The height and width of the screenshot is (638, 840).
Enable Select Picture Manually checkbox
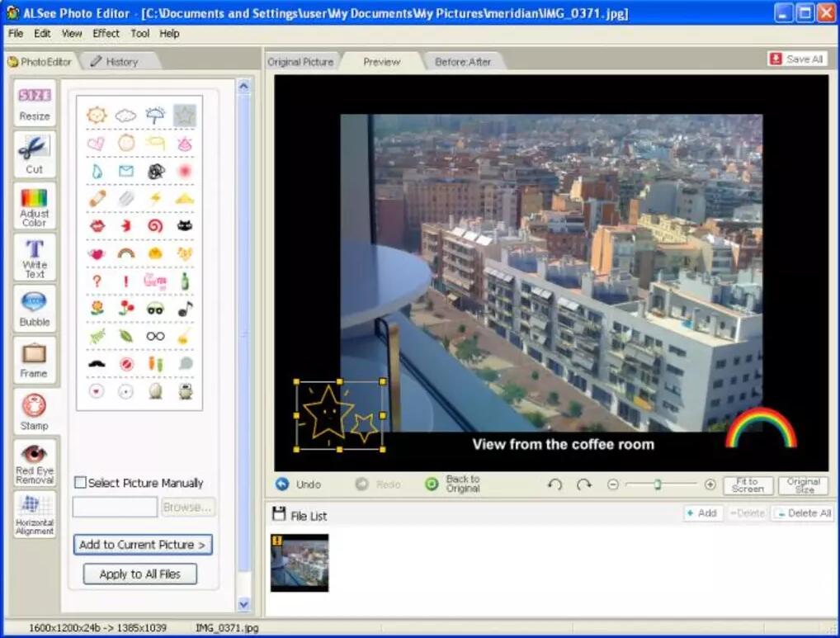[80, 483]
